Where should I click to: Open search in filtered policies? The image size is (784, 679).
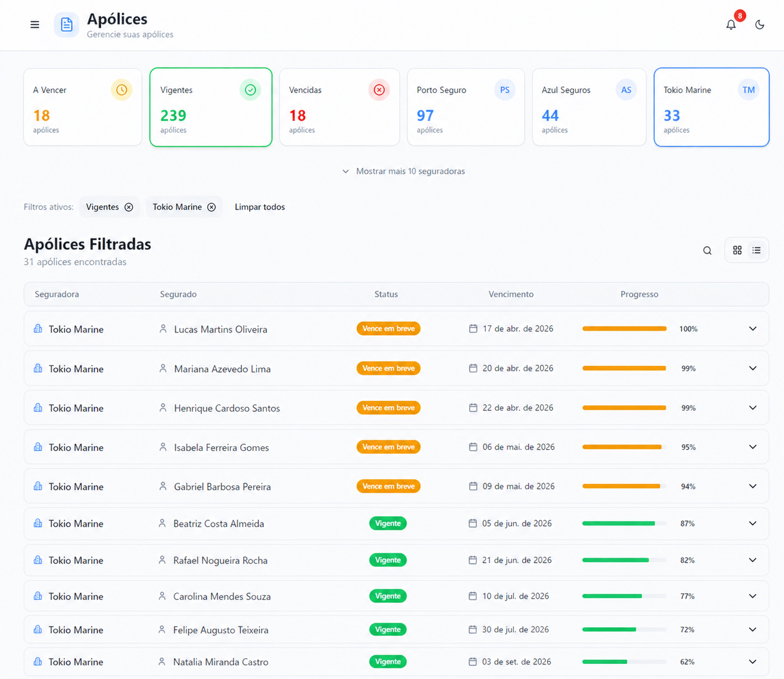(707, 250)
